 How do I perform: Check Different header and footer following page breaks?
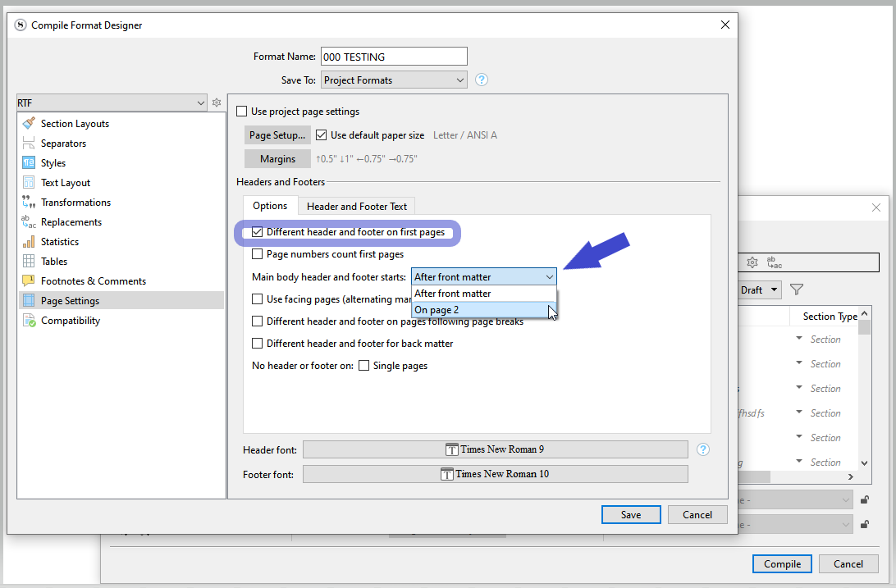click(257, 321)
